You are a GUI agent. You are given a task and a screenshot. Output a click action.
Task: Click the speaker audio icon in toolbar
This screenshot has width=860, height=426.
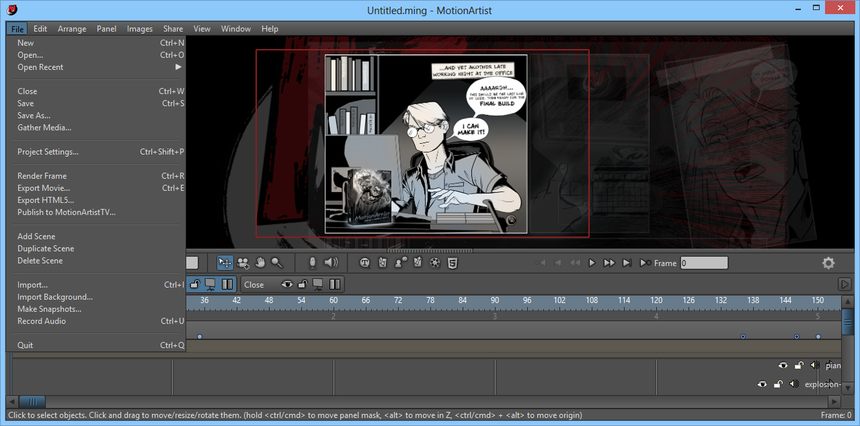331,263
